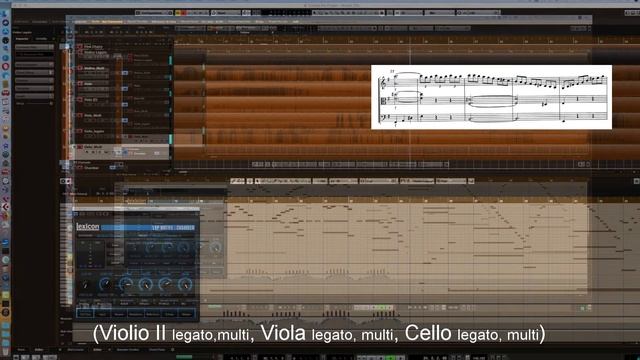The width and height of the screenshot is (640, 360).
Task: Select the Chamber track at list bottom
Action: 91,168
